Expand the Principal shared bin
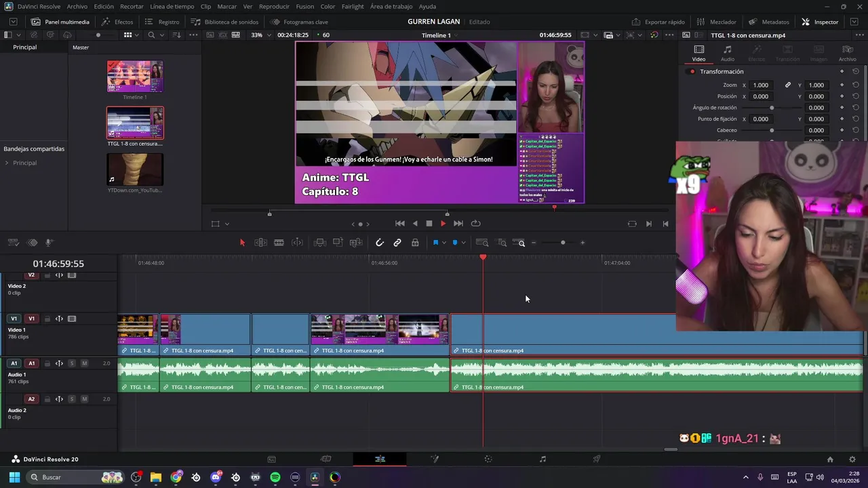The width and height of the screenshot is (868, 488). click(7, 163)
